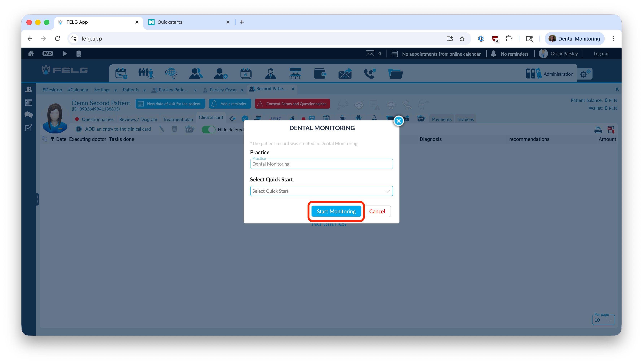Click the play tutorial icon
Screen dimensions: 643x364
coord(64,54)
